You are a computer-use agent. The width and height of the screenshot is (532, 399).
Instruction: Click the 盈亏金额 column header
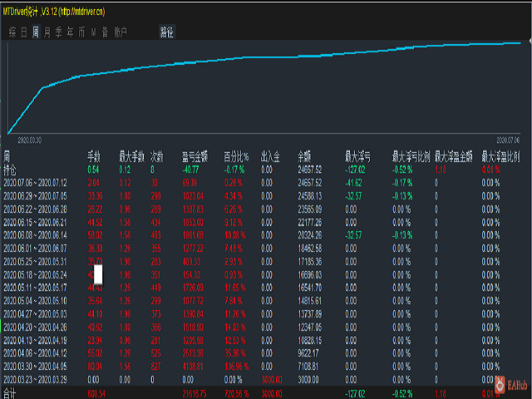point(195,157)
